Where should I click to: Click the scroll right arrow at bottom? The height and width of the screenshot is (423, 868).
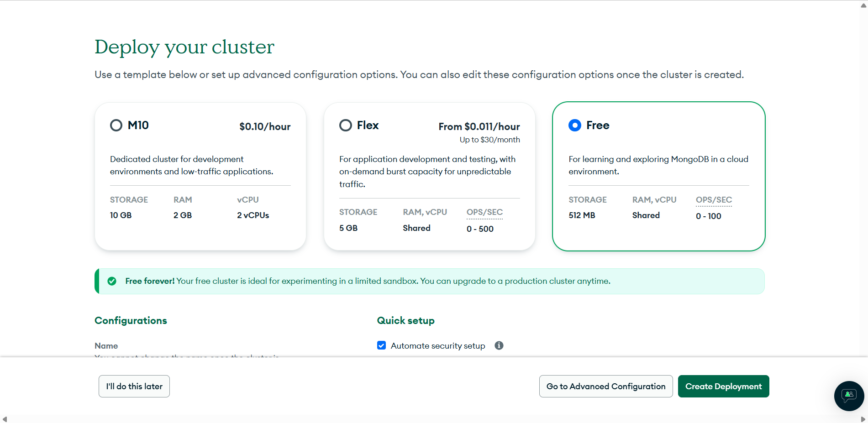(x=863, y=419)
